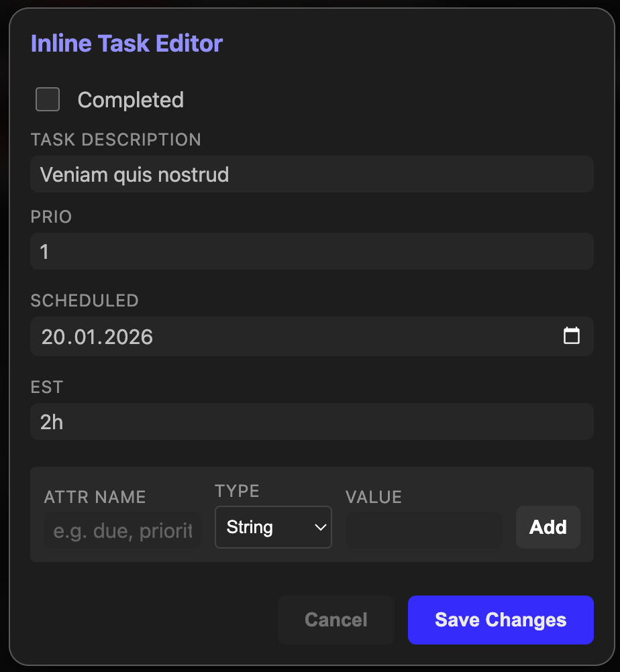Click the chevron arrow on the Type dropdown
The height and width of the screenshot is (672, 620).
pyautogui.click(x=320, y=527)
